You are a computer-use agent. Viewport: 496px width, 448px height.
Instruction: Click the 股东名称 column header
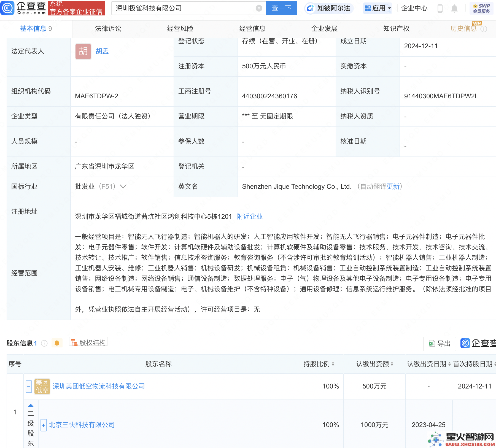tap(158, 364)
